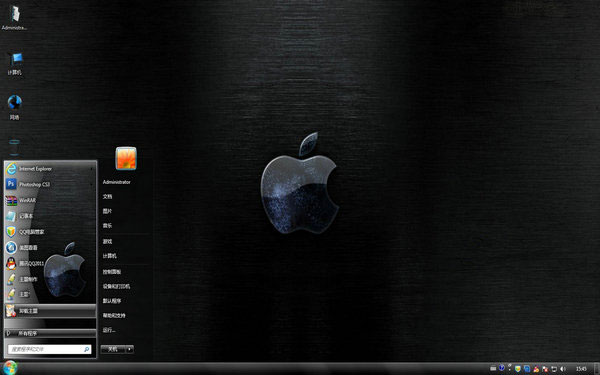600x375 pixels.
Task: Open 文档 Documents in the Start menu
Action: pyautogui.click(x=107, y=196)
